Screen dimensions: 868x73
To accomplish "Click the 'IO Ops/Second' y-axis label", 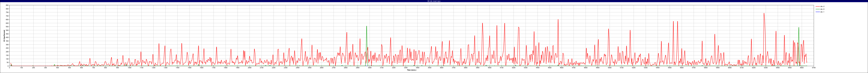I will (x=4, y=35).
